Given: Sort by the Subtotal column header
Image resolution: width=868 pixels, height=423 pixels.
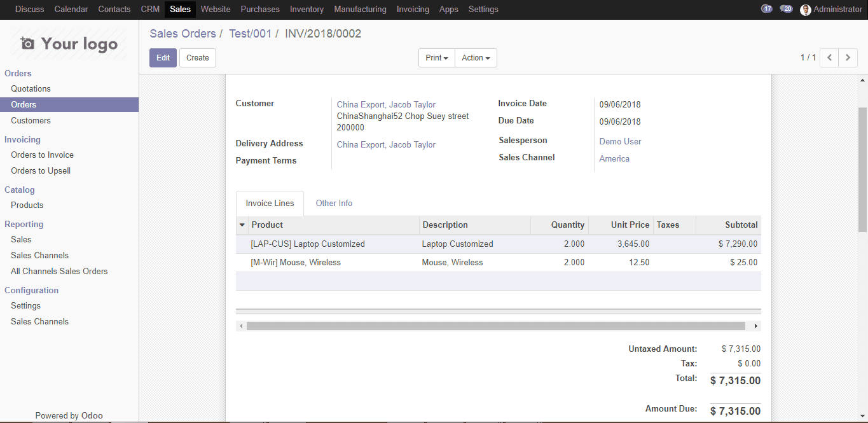Looking at the screenshot, I should pyautogui.click(x=729, y=225).
